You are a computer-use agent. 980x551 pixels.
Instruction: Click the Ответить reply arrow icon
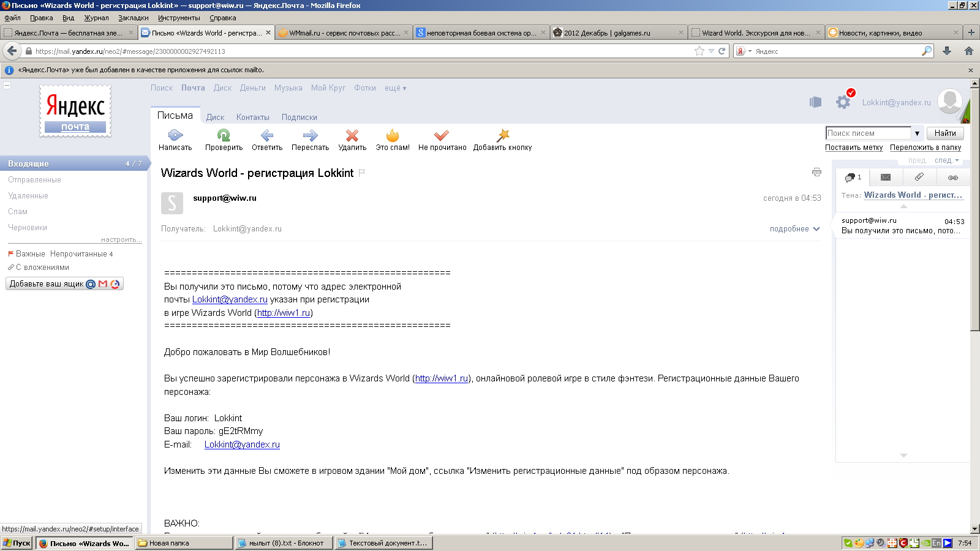(267, 135)
